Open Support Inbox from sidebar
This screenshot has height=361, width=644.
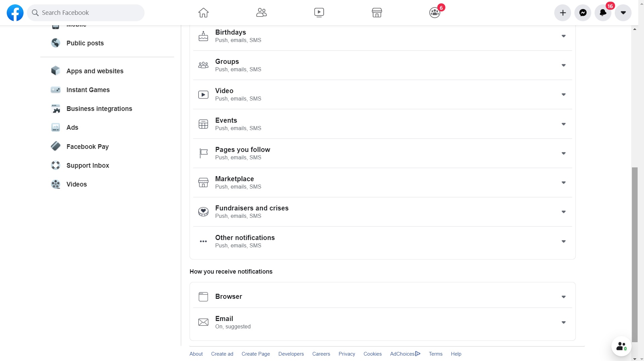point(88,165)
